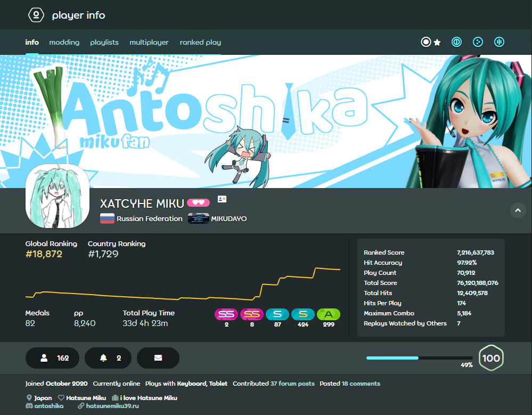Click the Total Play Time 33d 4h 23m
This screenshot has height=415, width=532.
point(145,323)
